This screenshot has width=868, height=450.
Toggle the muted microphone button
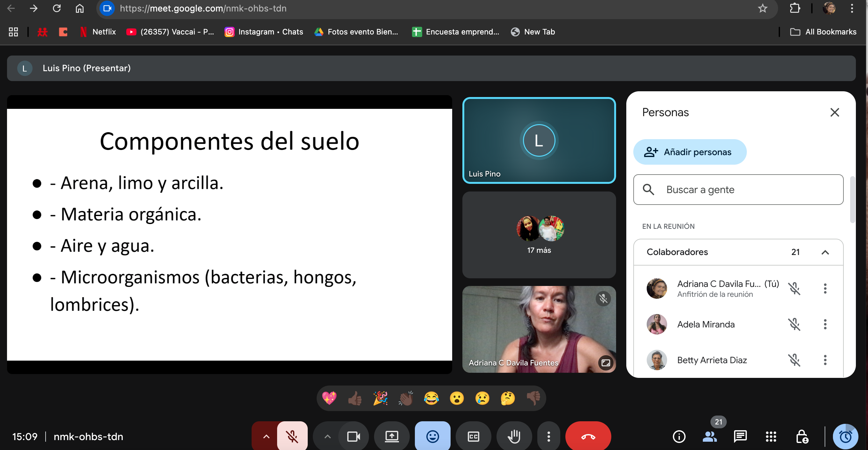[x=292, y=437]
